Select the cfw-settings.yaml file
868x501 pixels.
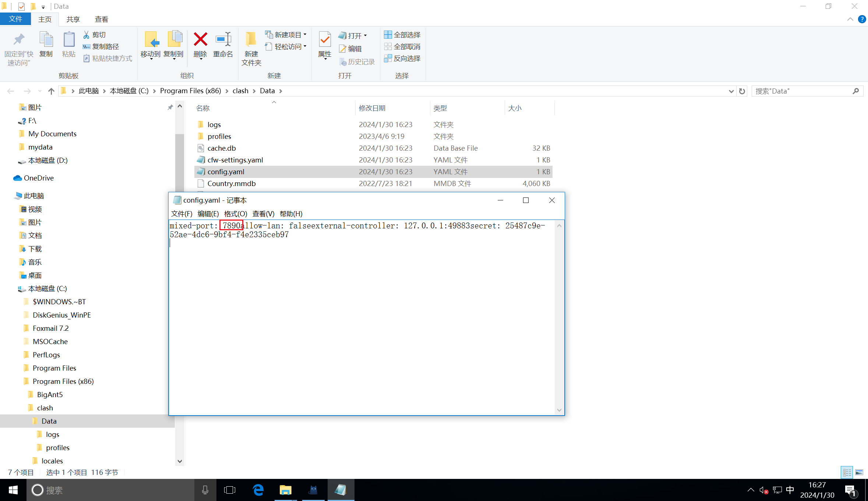click(x=373, y=160)
